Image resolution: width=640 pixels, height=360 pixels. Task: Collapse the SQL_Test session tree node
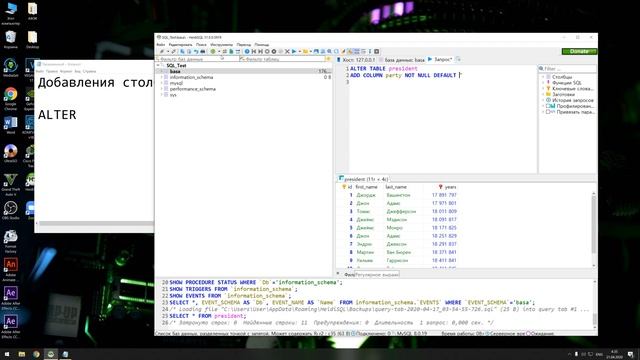[158, 65]
